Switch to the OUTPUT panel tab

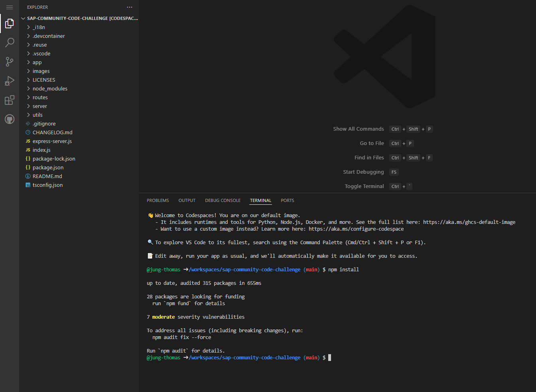[187, 200]
